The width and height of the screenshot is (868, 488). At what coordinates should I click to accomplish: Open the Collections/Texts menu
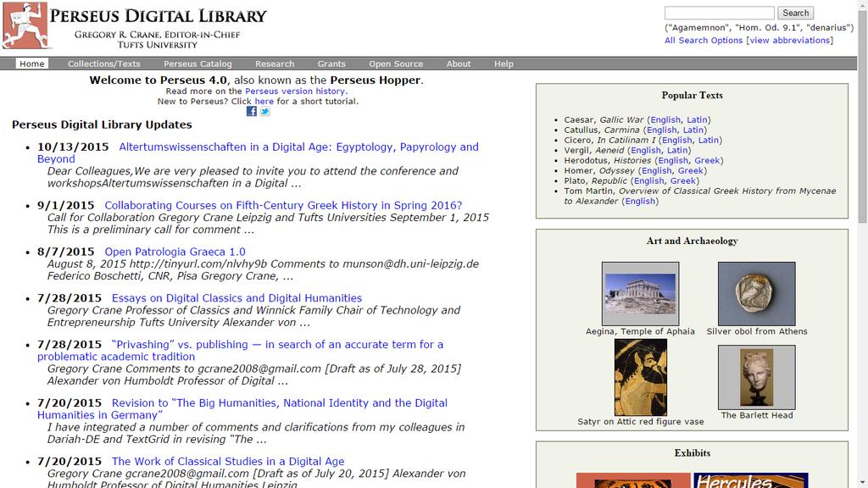point(104,64)
